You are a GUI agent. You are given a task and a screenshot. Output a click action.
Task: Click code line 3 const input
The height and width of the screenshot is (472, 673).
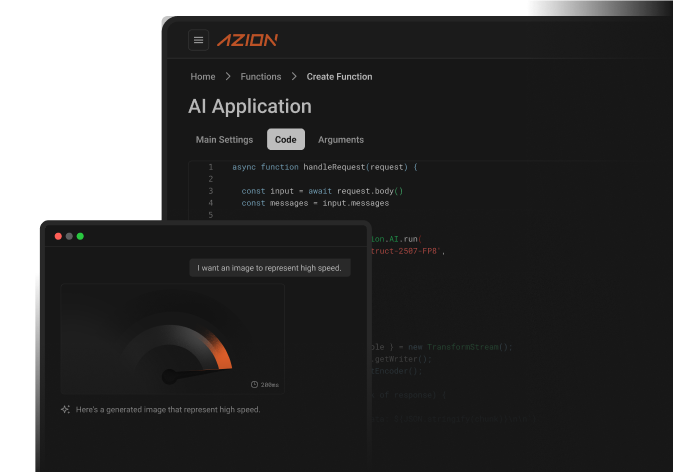(x=322, y=191)
